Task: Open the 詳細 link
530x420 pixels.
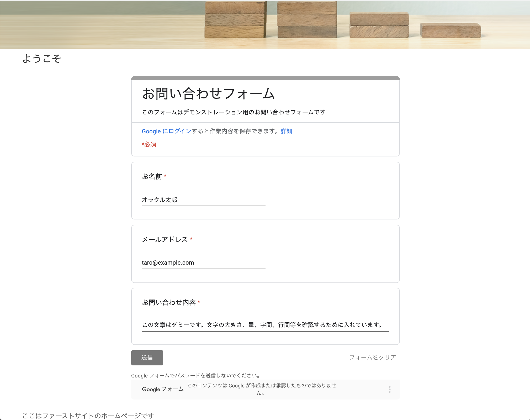Action: [286, 131]
